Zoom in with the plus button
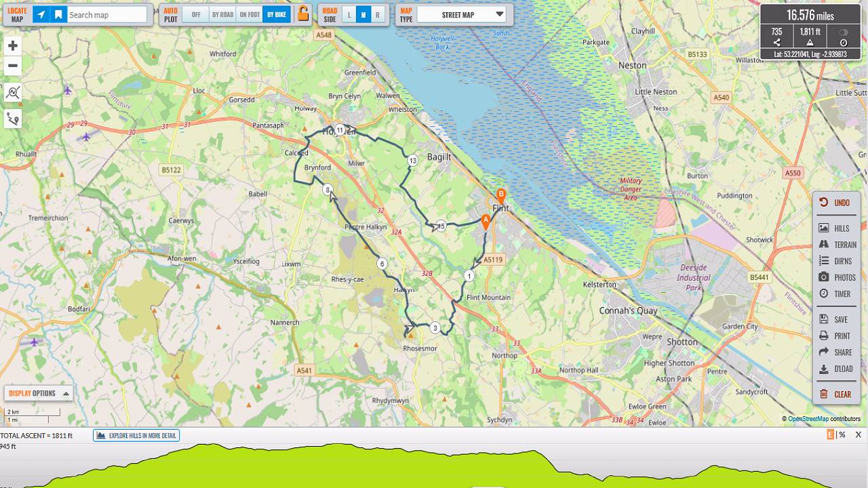Viewport: 868px width, 488px height. [12, 46]
